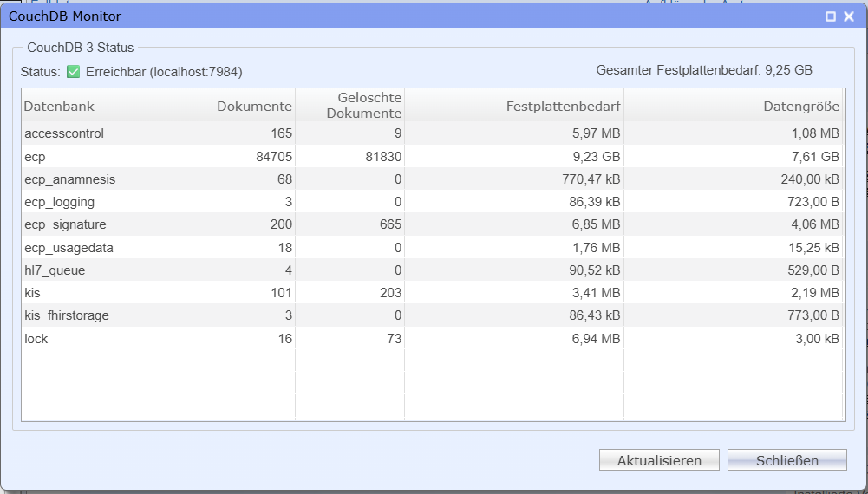Sort by the Datenbank column header
Viewport: 868px width, 494px height.
coord(103,105)
